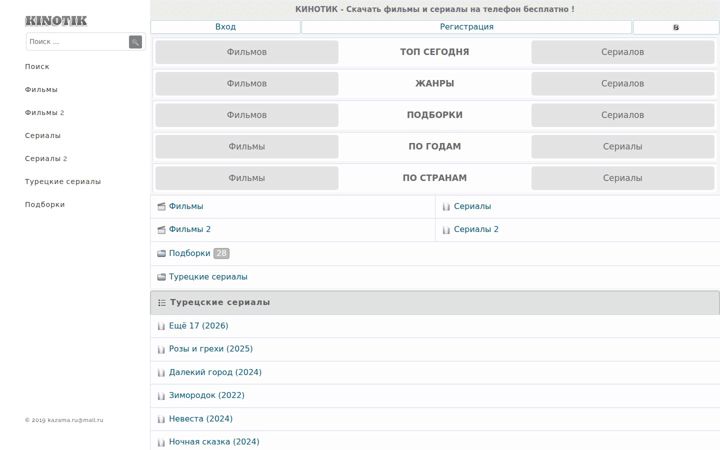Click the clapperboard icon beside Фильмы 2
Viewport: 720px width, 450px height.
161,230
